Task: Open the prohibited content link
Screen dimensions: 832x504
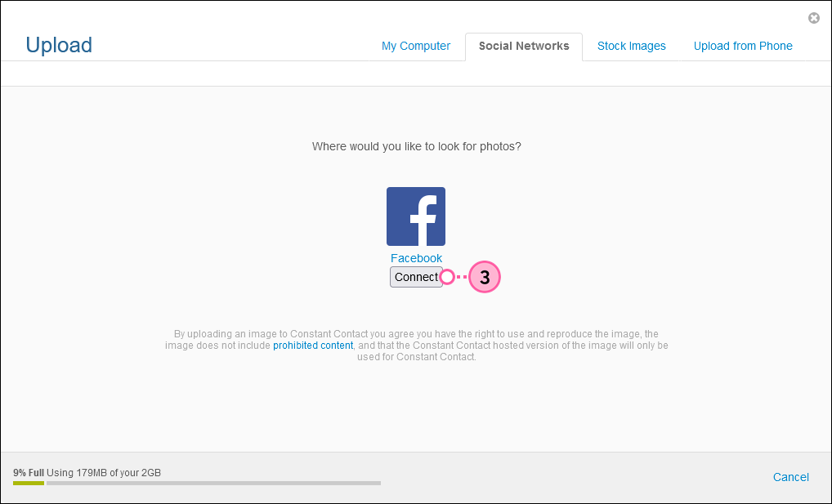Action: [313, 346]
